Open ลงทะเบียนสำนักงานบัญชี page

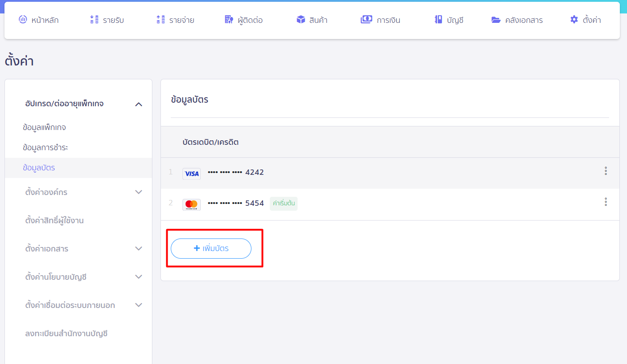point(67,334)
